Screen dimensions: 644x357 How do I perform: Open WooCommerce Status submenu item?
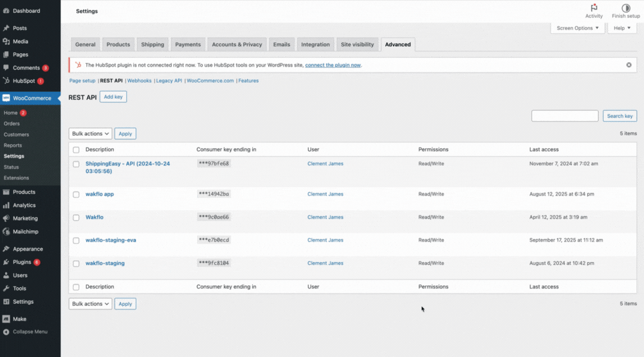coord(11,167)
